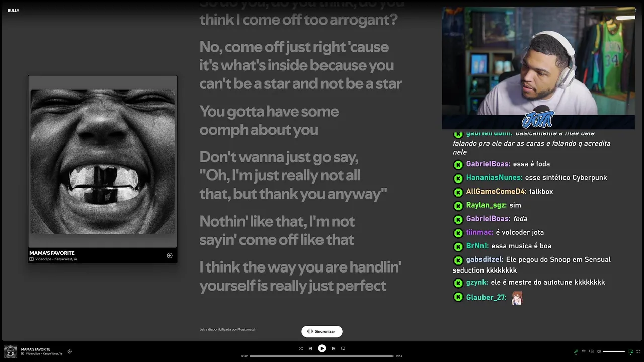Open the album cover artwork

103,161
